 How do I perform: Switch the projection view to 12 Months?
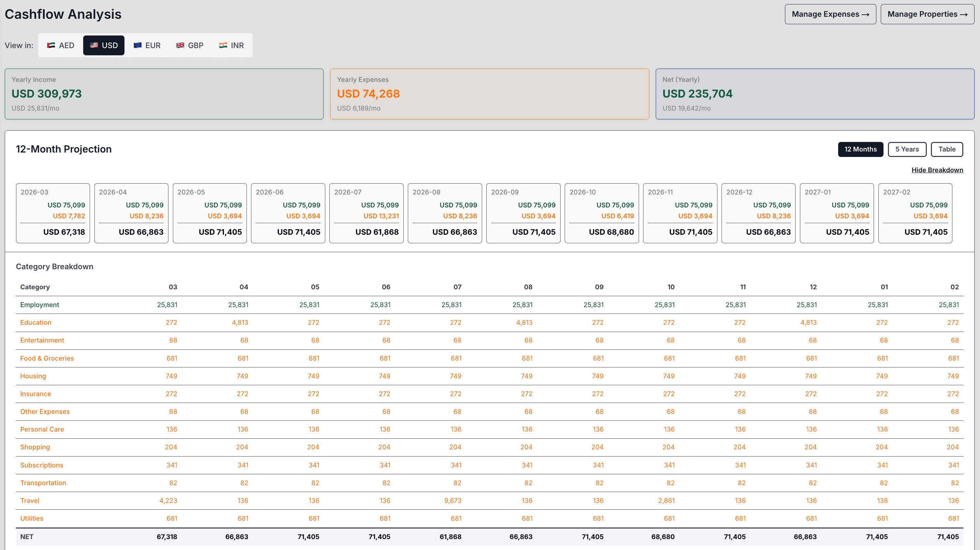(860, 149)
